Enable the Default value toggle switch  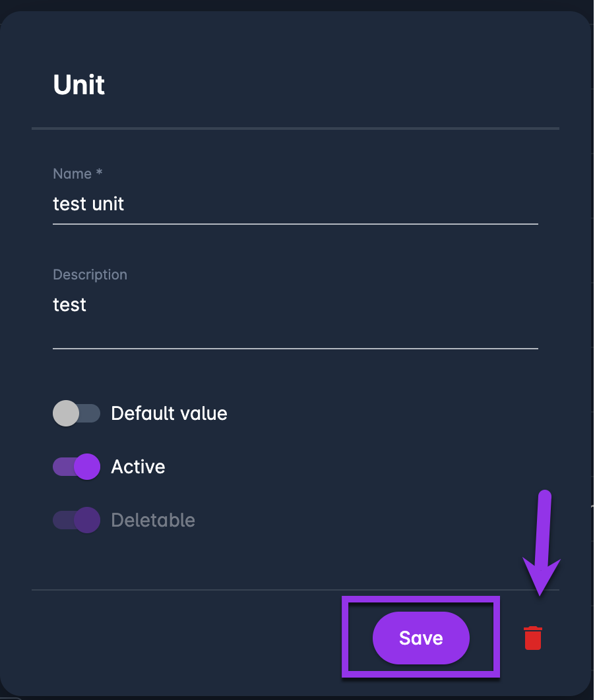click(x=77, y=413)
